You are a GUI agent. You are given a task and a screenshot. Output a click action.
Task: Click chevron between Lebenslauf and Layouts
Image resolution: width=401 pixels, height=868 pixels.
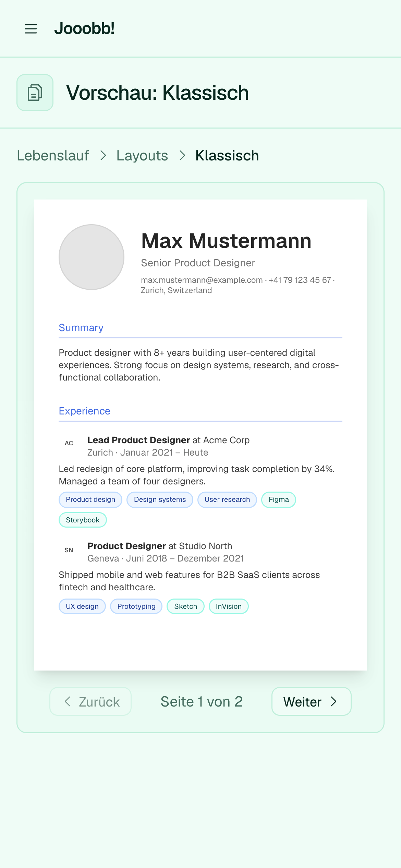(103, 156)
